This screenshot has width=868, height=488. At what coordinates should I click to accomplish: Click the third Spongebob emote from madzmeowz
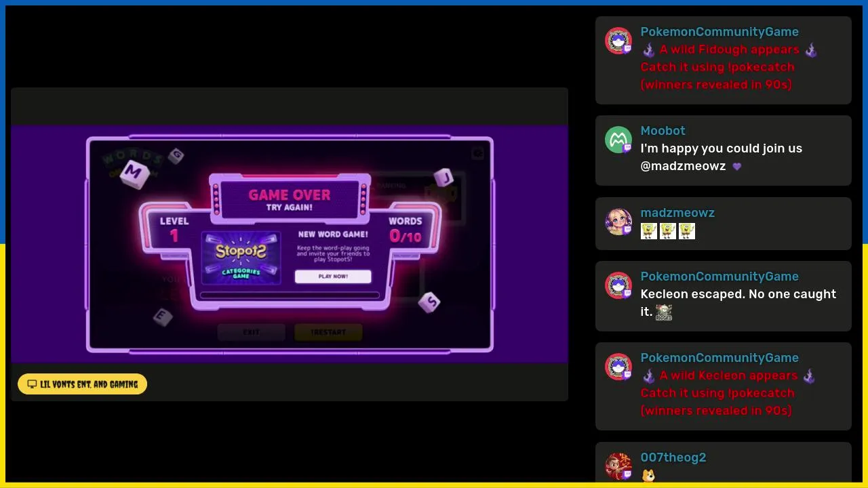click(687, 231)
